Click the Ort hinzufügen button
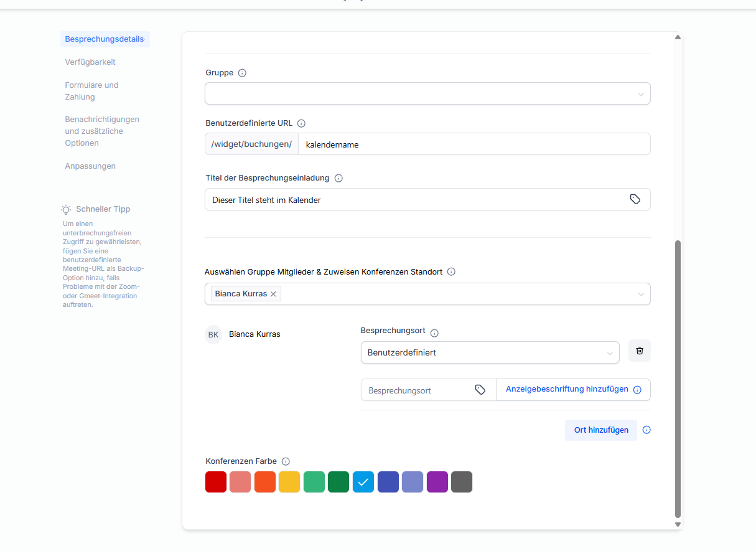 tap(600, 430)
